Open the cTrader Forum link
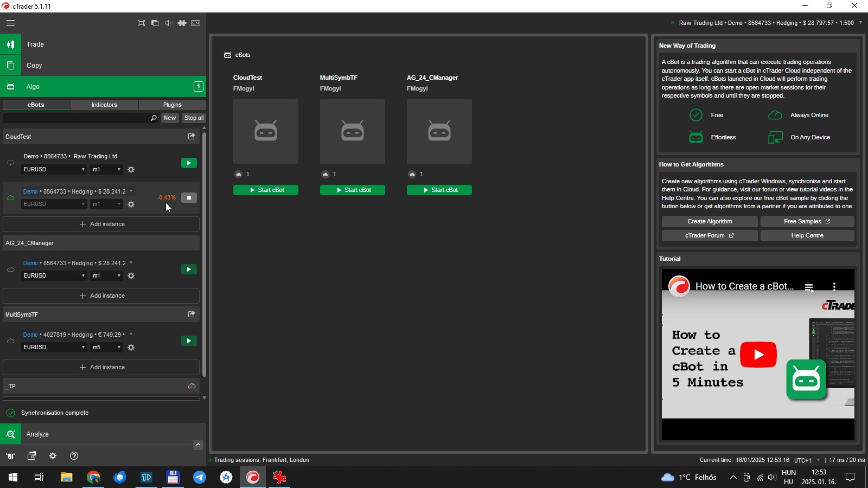This screenshot has height=488, width=868. [x=710, y=235]
